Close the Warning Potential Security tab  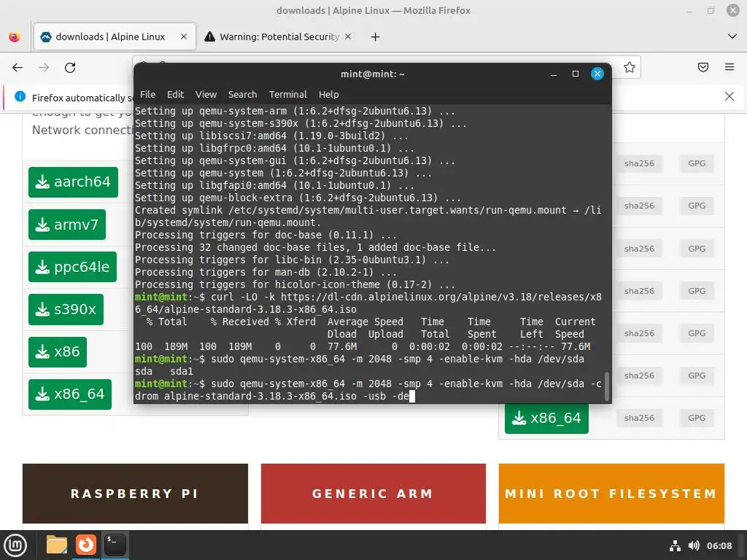pos(348,36)
